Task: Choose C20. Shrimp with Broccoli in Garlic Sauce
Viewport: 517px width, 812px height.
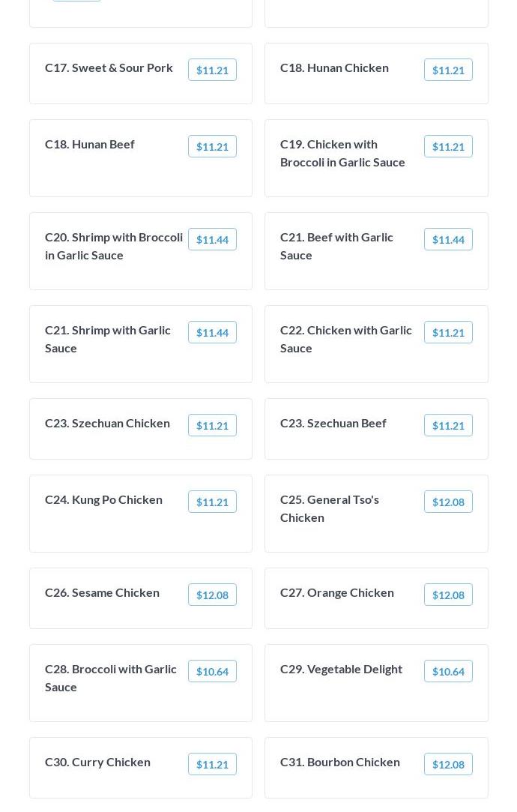Action: [x=114, y=246]
